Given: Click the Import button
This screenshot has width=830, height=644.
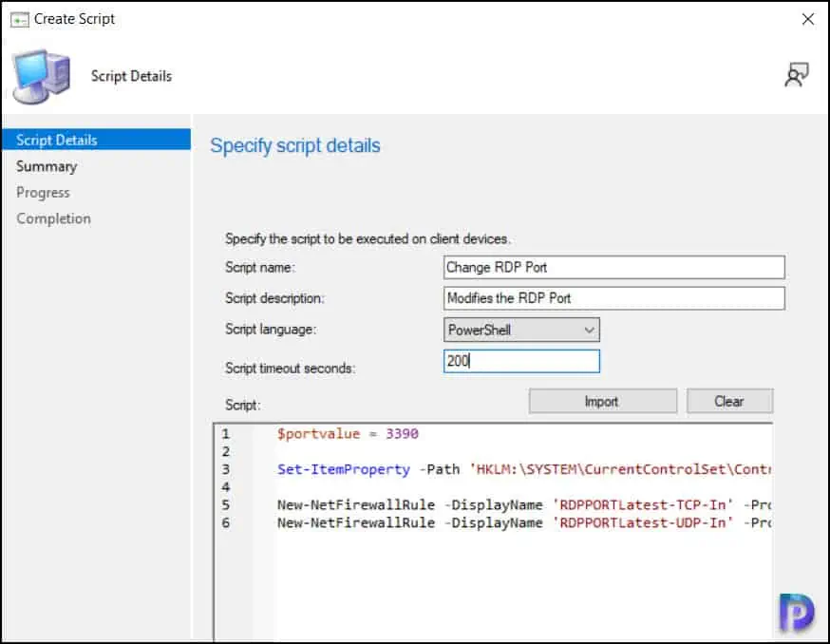Looking at the screenshot, I should (x=602, y=402).
